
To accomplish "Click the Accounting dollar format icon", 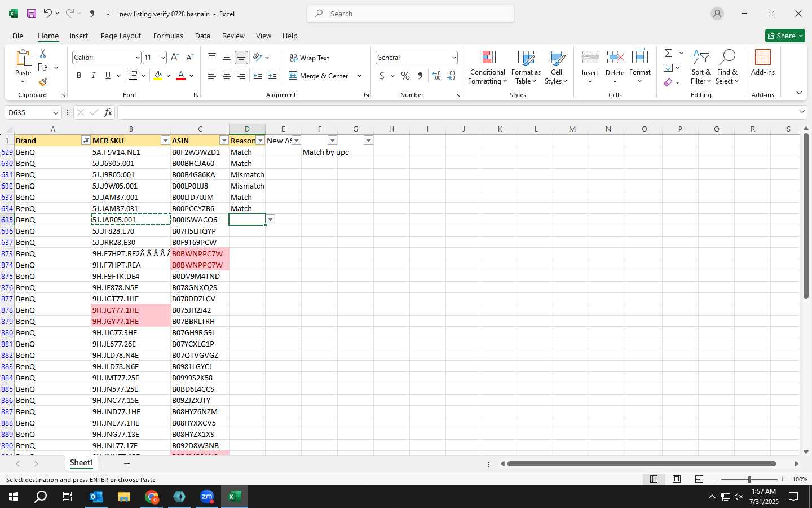I will pos(382,76).
